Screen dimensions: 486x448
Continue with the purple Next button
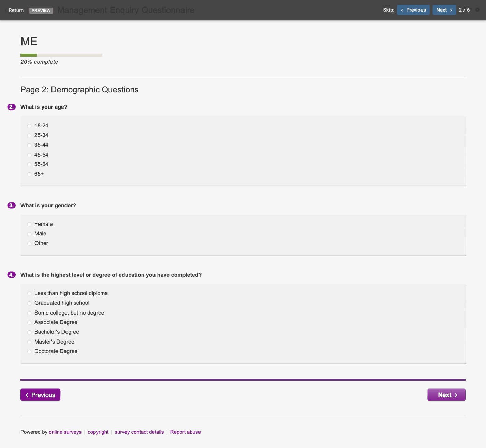coord(446,395)
